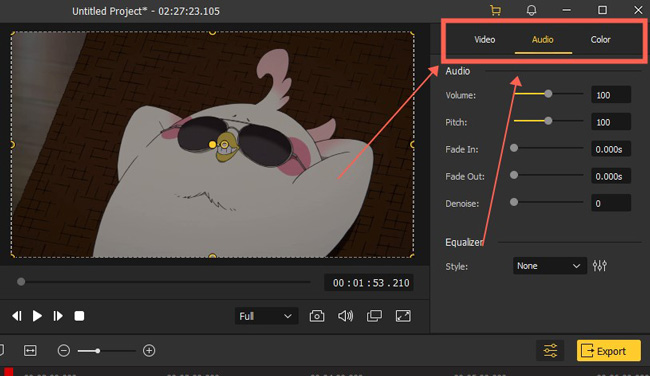This screenshot has height=376, width=650.
Task: Click fit timeline to window icon
Action: coord(30,351)
